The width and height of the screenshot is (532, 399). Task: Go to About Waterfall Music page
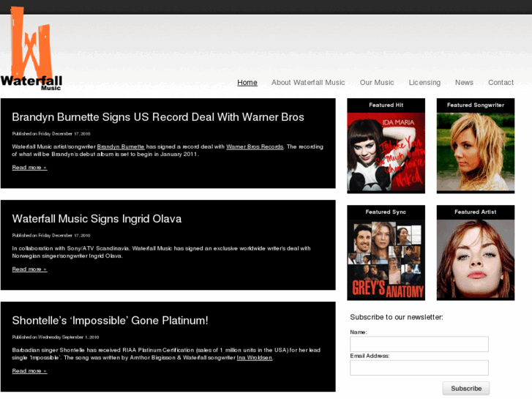click(308, 83)
